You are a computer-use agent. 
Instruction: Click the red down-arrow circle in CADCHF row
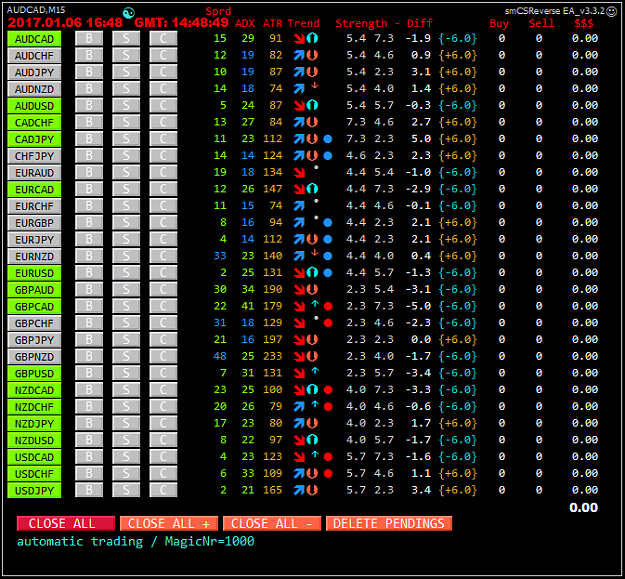point(312,122)
